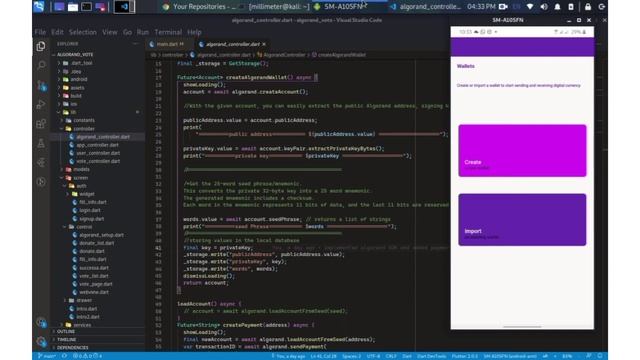Click the git branch indicator in status bar

pos(47,356)
